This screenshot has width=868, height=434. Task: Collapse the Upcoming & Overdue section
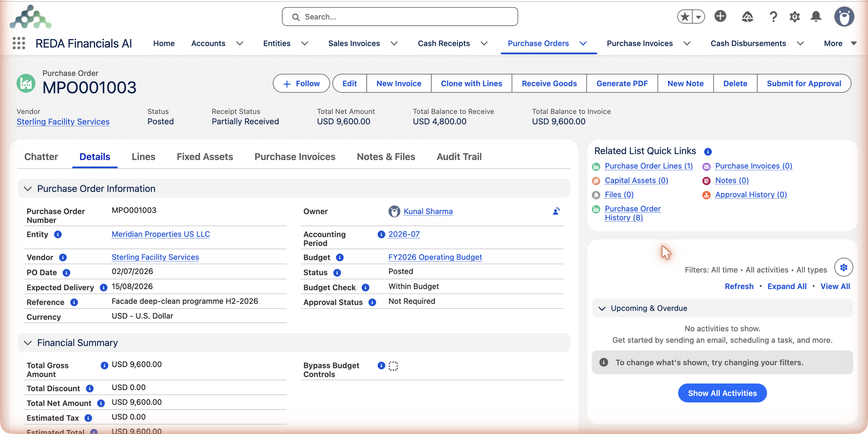602,308
